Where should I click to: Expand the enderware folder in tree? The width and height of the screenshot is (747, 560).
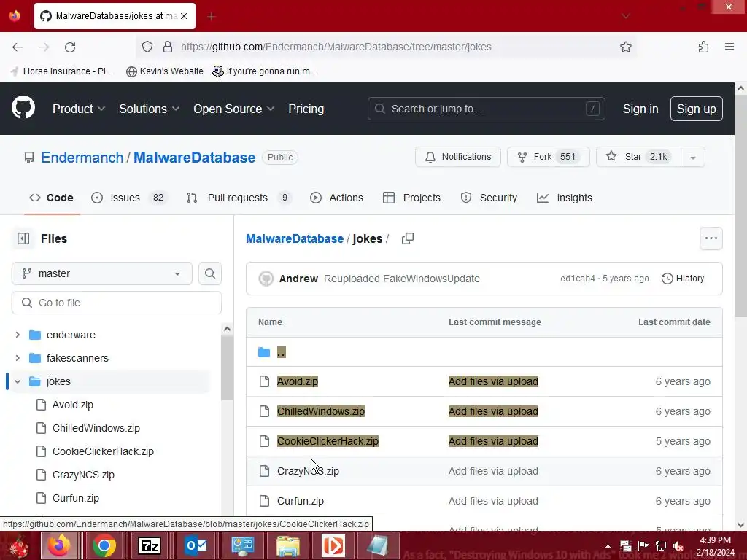(x=18, y=335)
